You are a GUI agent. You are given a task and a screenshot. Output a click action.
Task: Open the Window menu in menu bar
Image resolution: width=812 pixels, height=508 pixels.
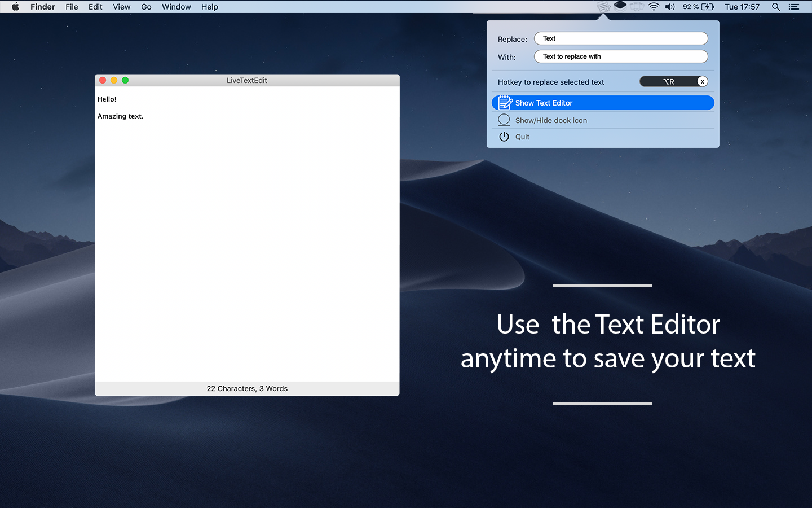(x=176, y=7)
